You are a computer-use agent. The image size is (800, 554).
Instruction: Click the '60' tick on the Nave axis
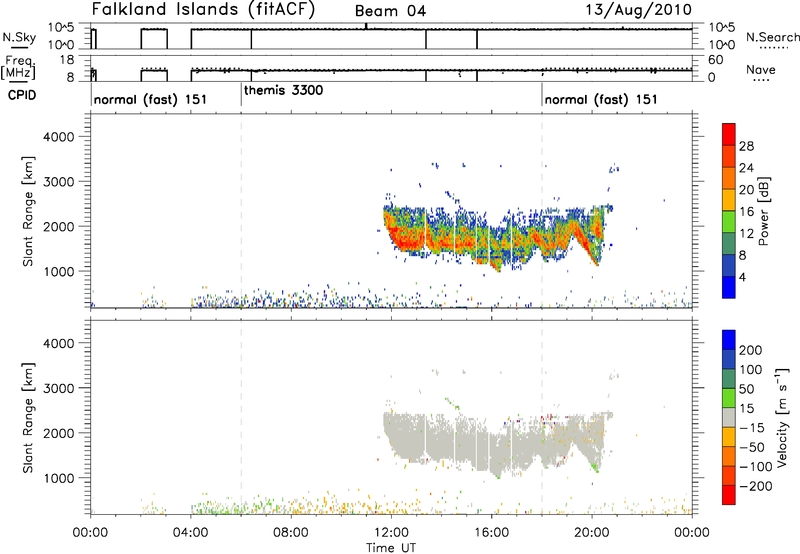[x=716, y=60]
